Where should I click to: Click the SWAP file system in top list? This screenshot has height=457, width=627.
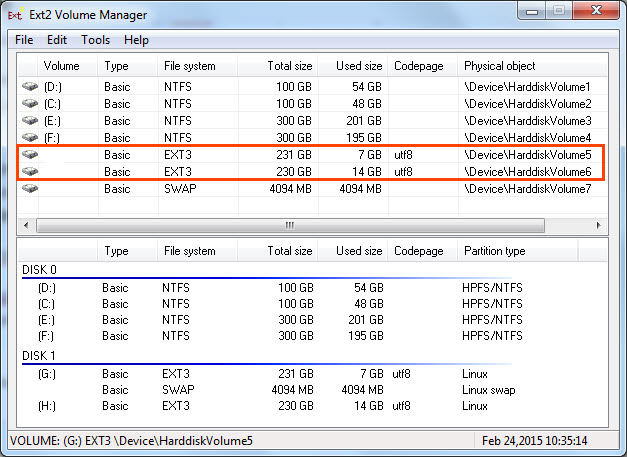tap(180, 188)
